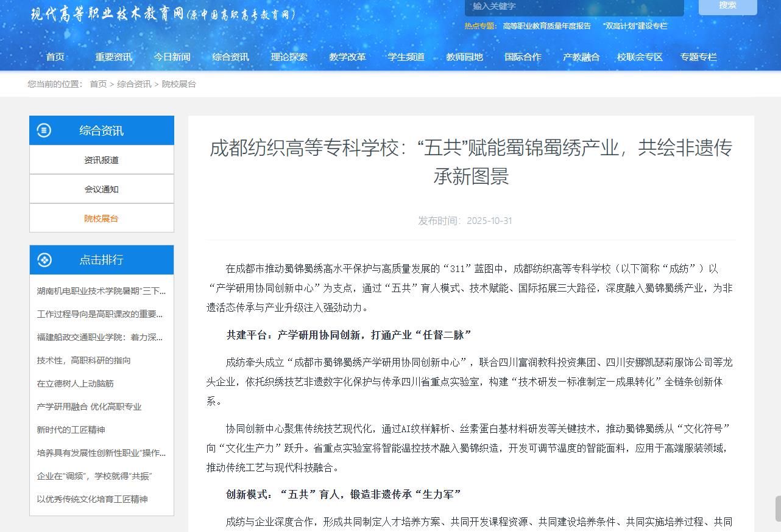
Task: Open the "双高计划"建设专栏 link
Action: point(635,26)
